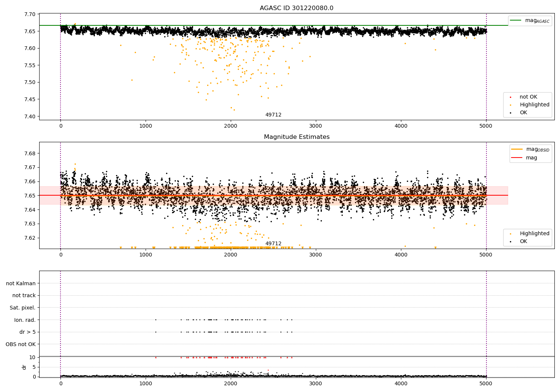Click the '49712' annotation in top plot
The width and height of the screenshot is (560, 392).
(x=273, y=115)
